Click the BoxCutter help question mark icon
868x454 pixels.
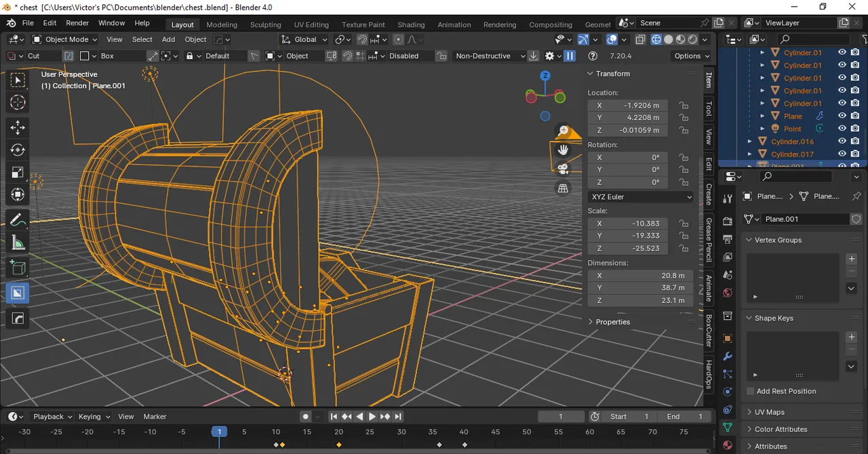[x=593, y=56]
